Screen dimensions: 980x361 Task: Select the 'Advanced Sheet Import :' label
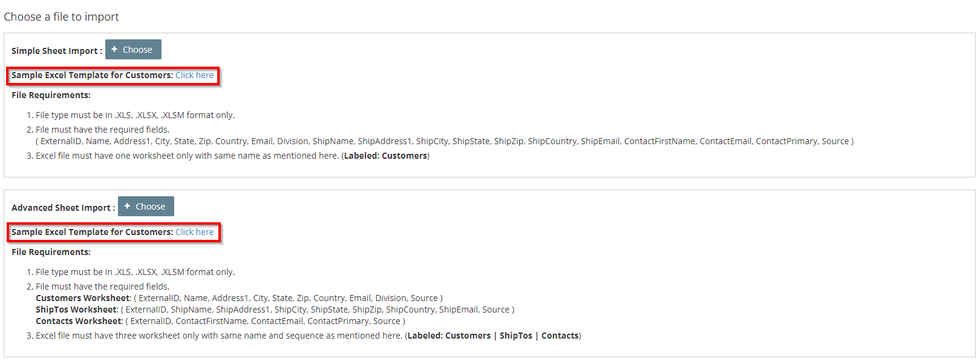pos(63,208)
